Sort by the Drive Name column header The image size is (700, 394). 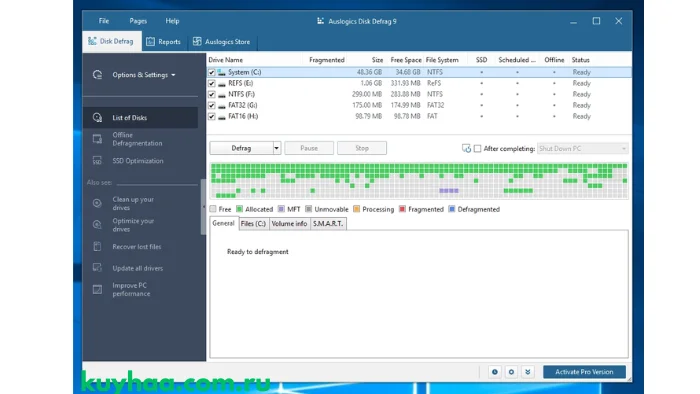tap(225, 60)
